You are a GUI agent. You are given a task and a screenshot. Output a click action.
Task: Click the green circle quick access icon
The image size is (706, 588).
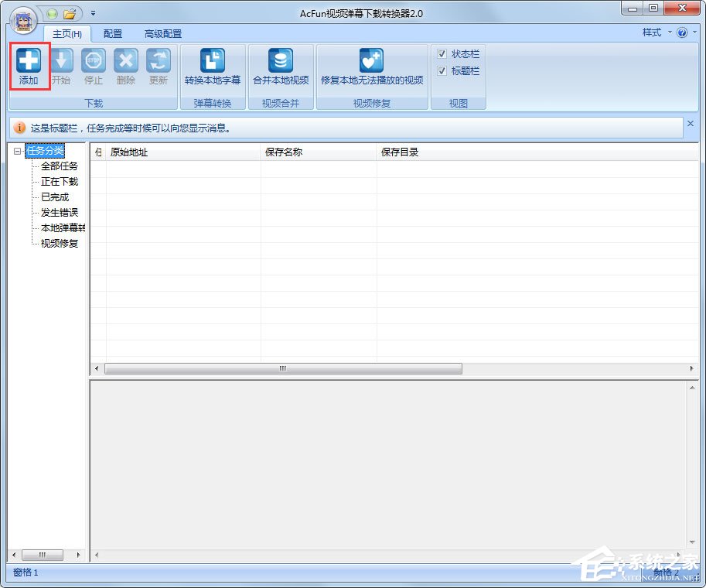click(53, 14)
